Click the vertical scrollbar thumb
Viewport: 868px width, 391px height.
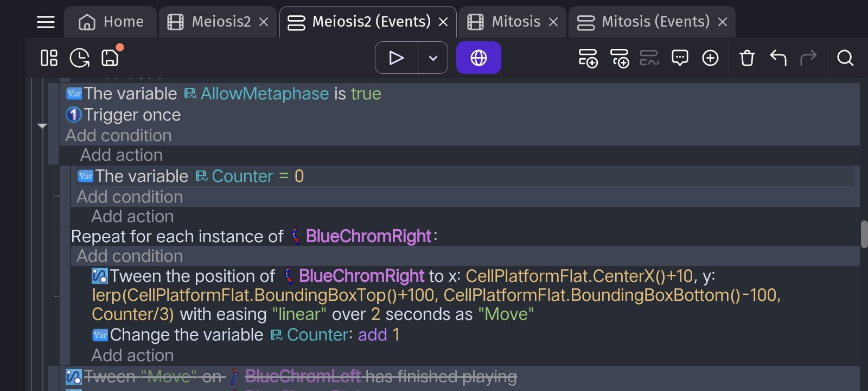(864, 234)
